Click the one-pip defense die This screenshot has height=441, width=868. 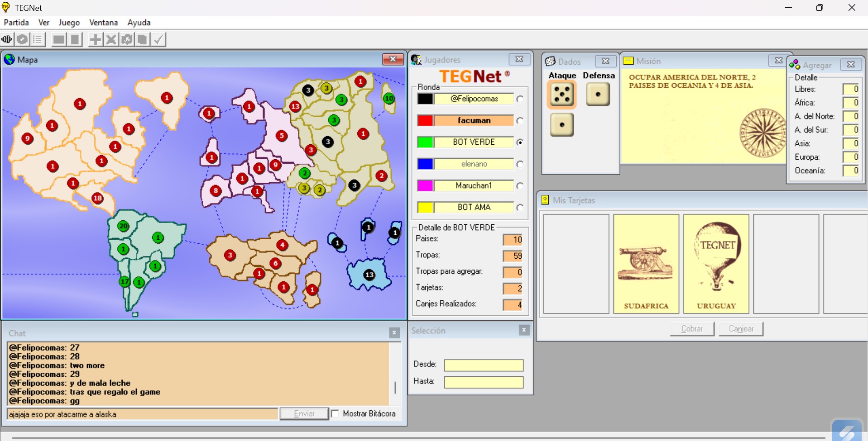[x=598, y=95]
